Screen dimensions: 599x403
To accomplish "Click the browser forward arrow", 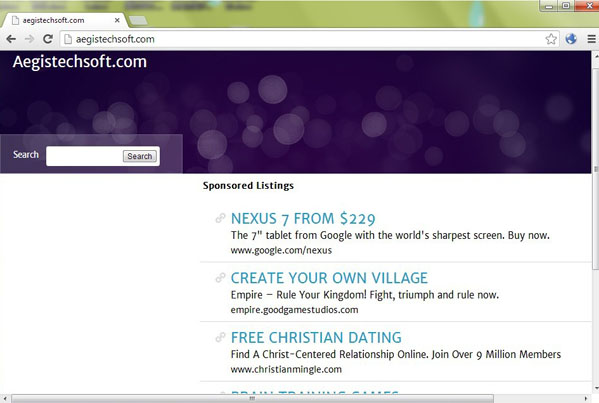I will (x=29, y=39).
